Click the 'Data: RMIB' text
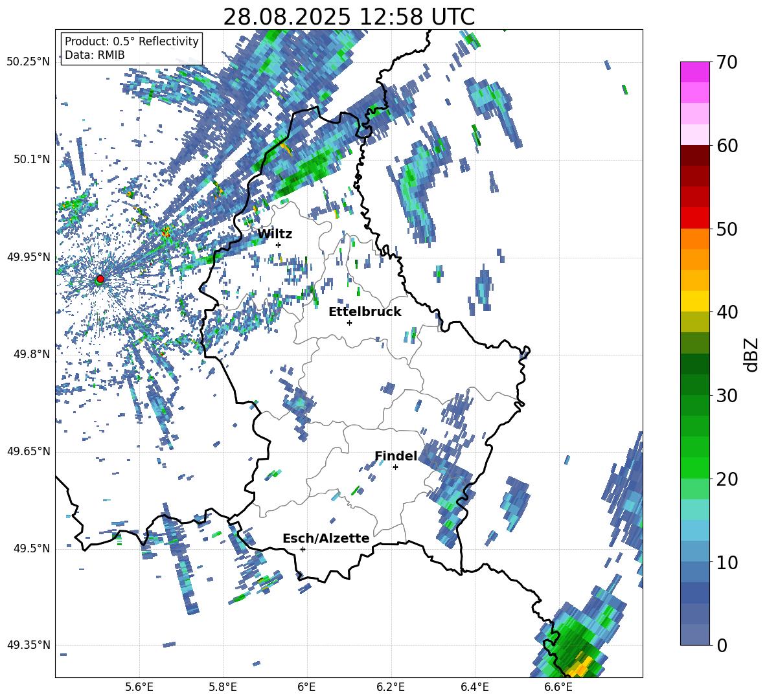 tap(95, 55)
